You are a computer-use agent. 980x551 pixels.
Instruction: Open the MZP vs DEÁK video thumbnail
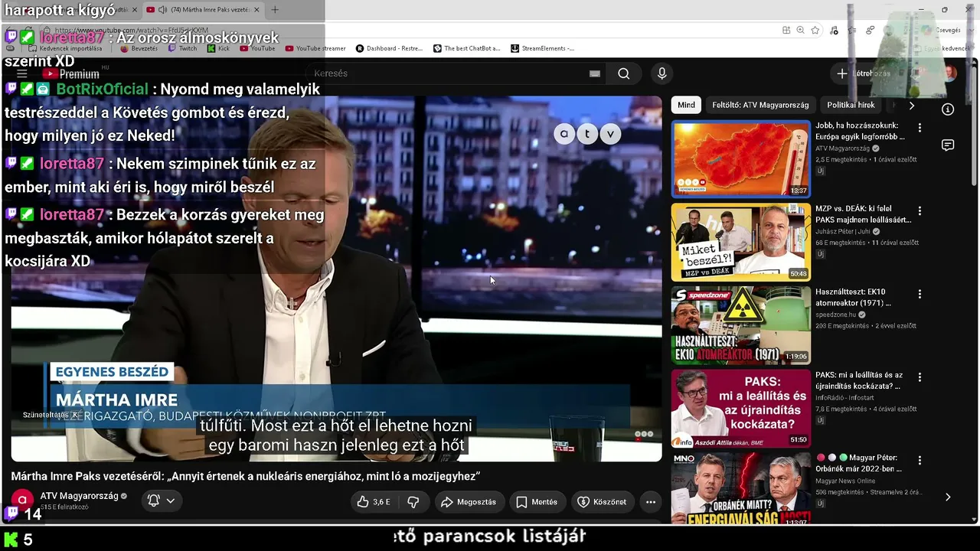pyautogui.click(x=740, y=242)
